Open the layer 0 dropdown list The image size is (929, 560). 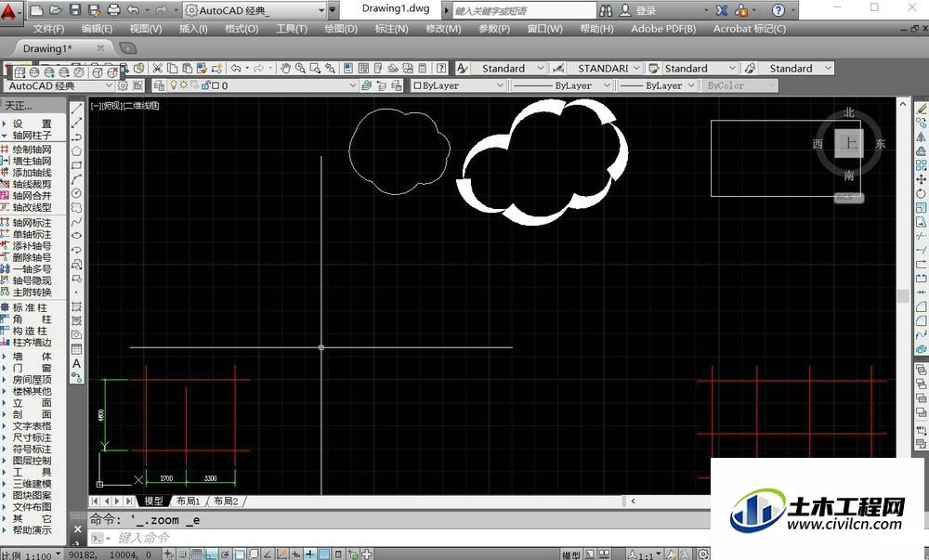click(352, 85)
